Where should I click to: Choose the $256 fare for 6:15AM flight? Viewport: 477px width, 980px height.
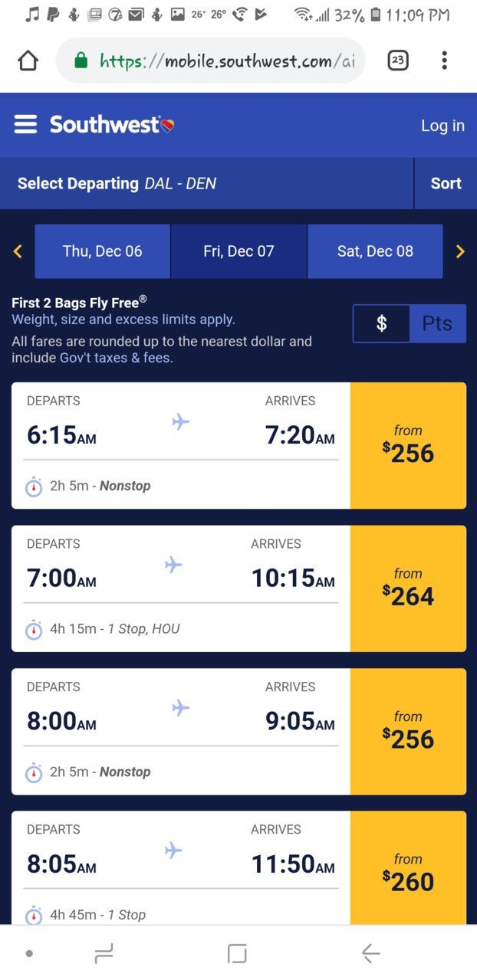point(408,446)
